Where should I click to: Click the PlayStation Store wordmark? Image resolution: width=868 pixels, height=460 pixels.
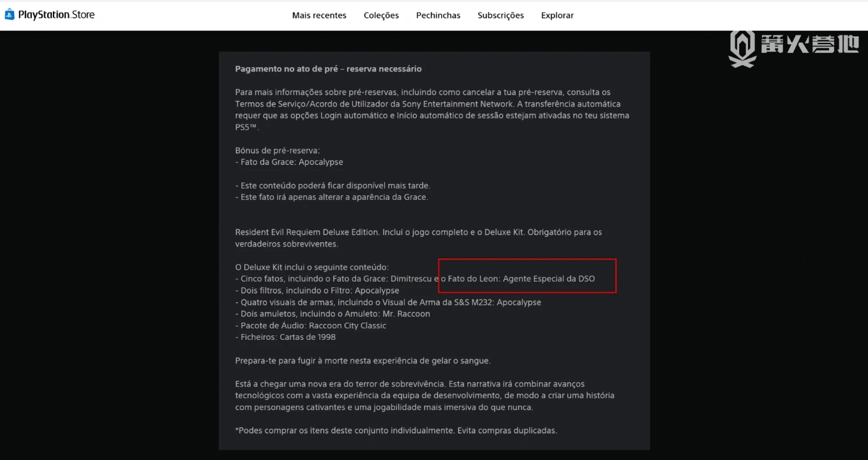pos(56,15)
